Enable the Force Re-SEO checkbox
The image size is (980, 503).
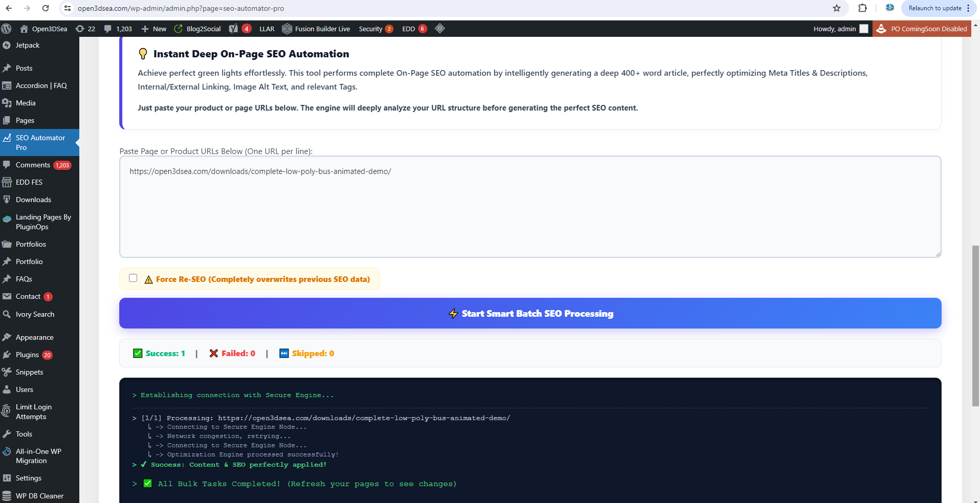coord(133,278)
